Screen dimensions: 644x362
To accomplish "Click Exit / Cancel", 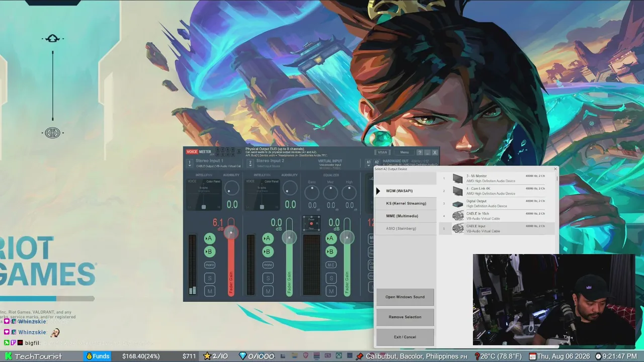I will pos(405,337).
